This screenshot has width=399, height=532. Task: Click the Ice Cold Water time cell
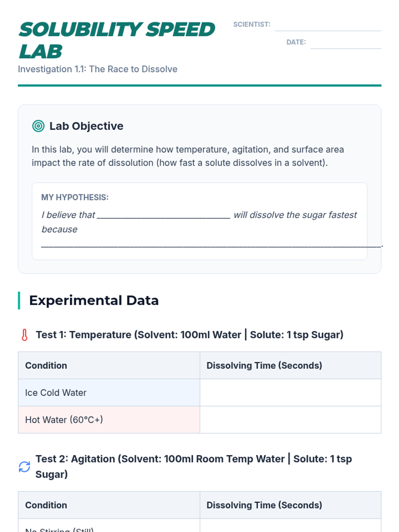(x=290, y=393)
